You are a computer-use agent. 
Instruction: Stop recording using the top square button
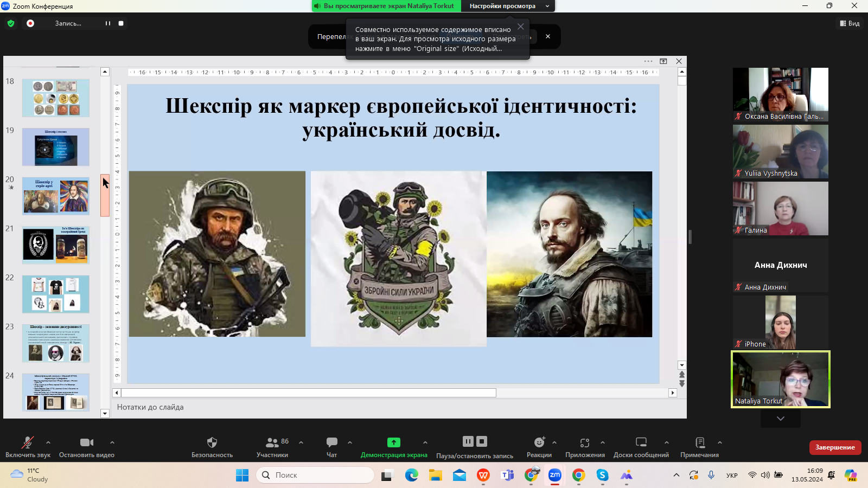(x=121, y=23)
